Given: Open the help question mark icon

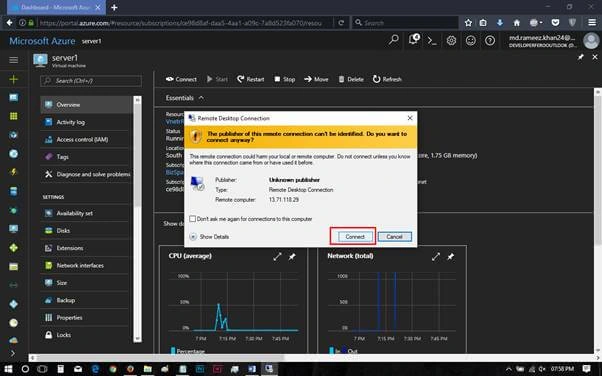Looking at the screenshot, I should [x=490, y=40].
